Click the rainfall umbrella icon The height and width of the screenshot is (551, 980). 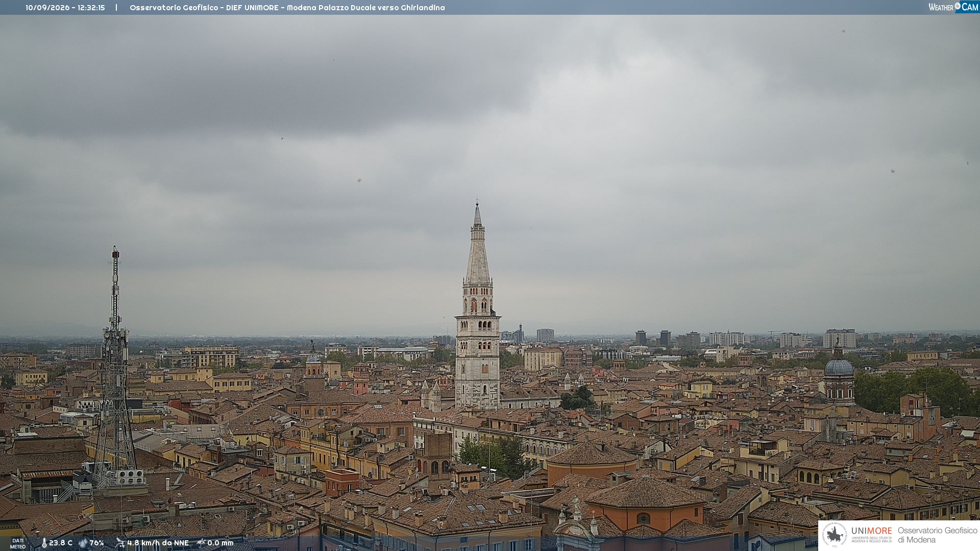pos(201,543)
